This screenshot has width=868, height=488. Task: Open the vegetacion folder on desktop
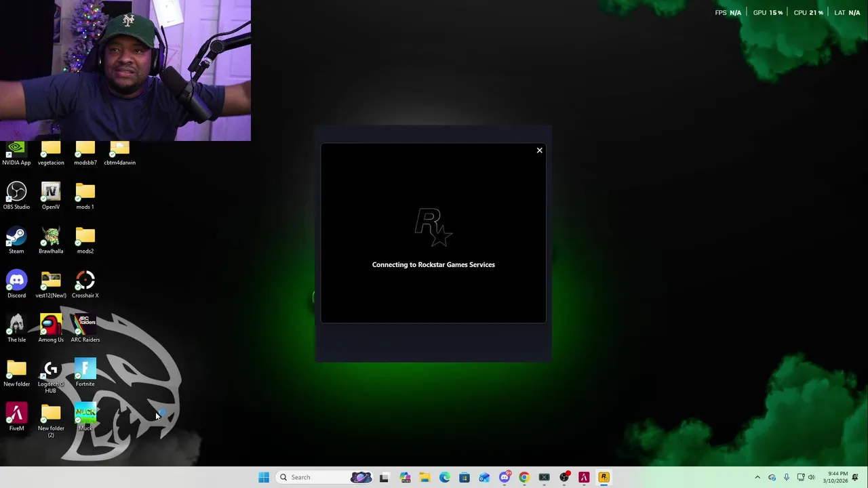click(51, 154)
